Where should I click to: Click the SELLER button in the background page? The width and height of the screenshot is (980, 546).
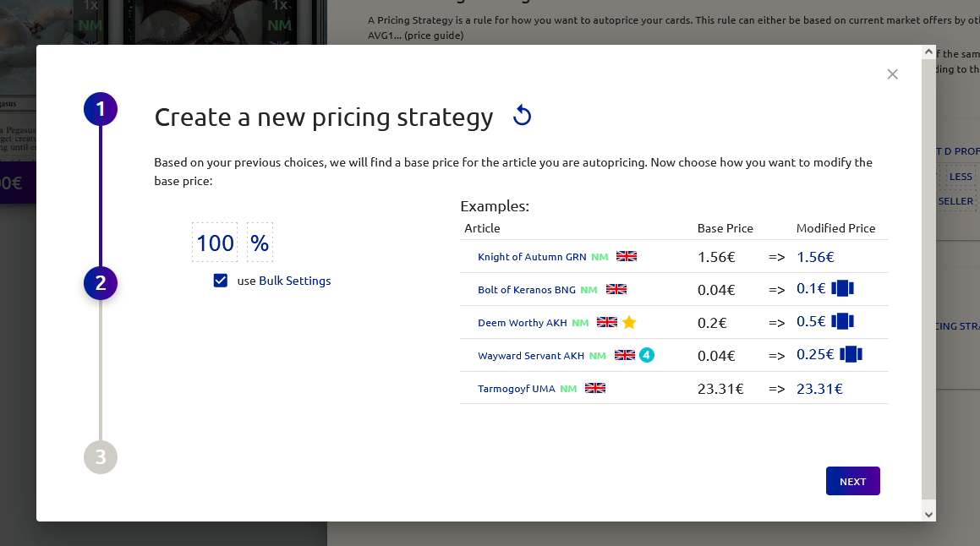click(x=955, y=201)
